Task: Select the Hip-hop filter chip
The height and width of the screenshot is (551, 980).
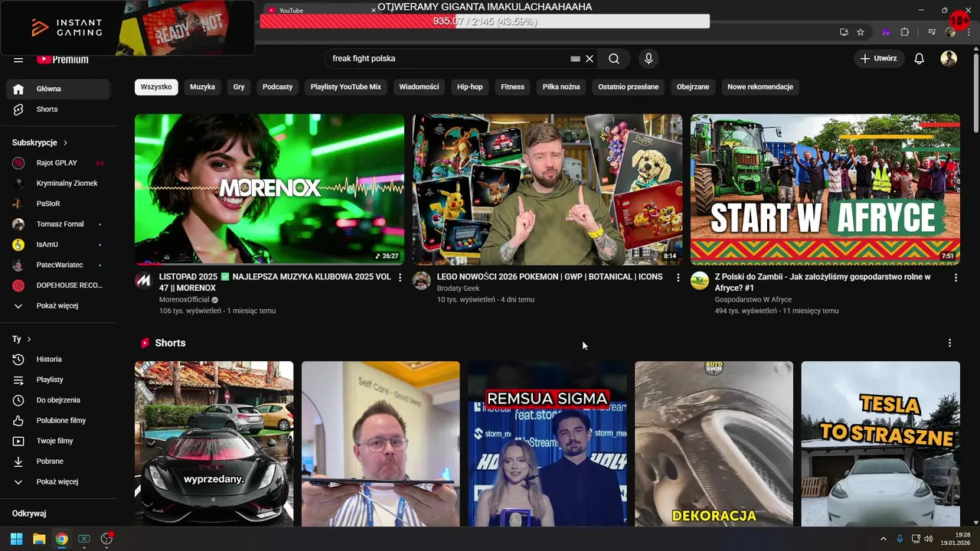Action: click(x=470, y=87)
